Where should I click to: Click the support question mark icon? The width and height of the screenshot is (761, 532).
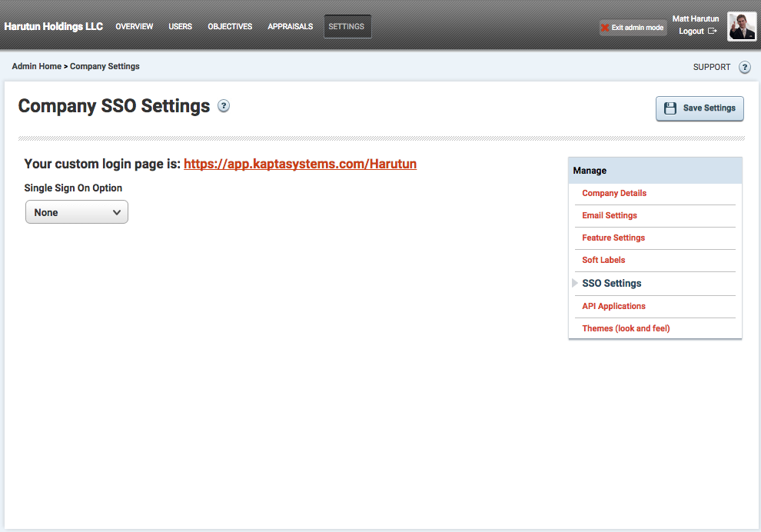pos(745,67)
